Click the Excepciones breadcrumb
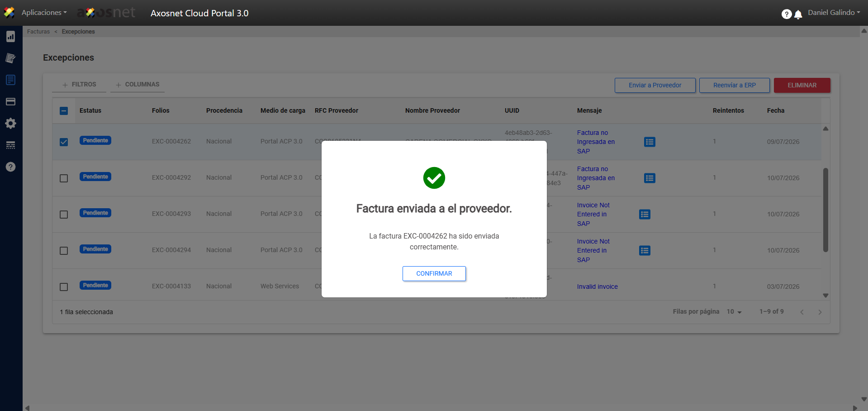 [78, 32]
